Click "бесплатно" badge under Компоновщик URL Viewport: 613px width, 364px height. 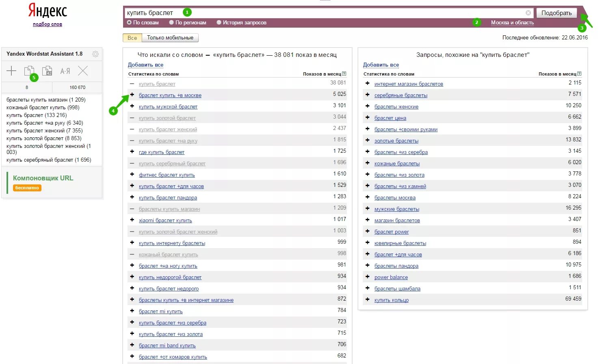(27, 188)
